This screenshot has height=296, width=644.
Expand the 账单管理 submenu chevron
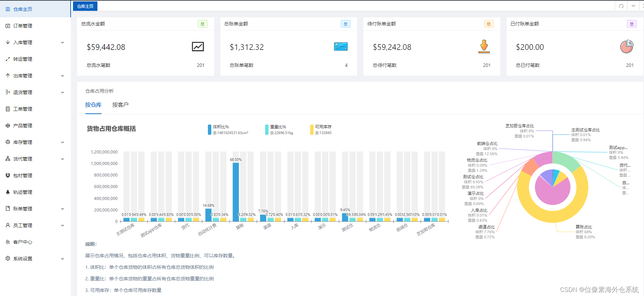[62, 209]
